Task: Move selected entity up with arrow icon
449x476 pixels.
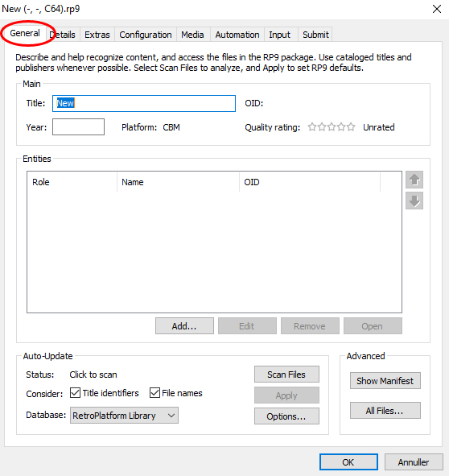Action: click(x=414, y=180)
